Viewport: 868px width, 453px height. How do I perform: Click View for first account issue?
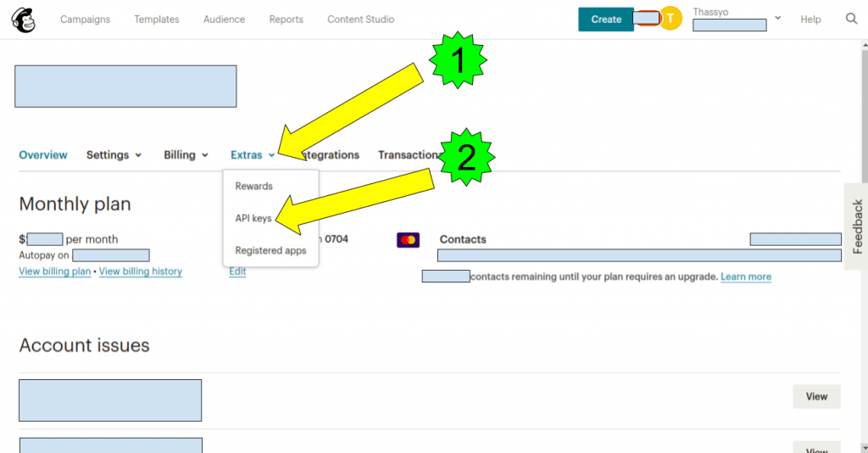click(815, 396)
